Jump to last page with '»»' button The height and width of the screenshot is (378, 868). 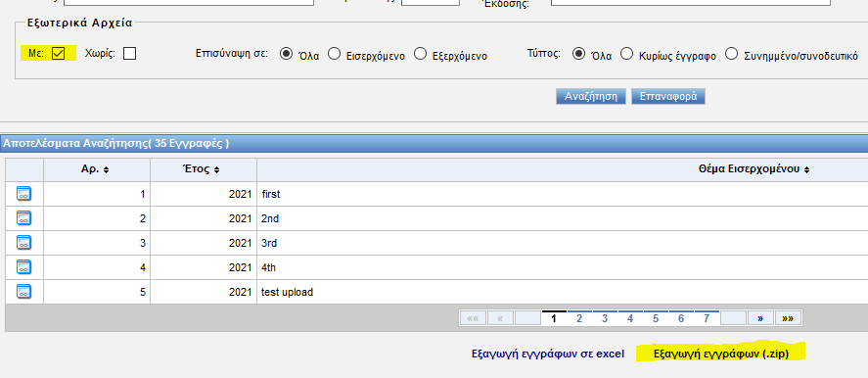(789, 318)
